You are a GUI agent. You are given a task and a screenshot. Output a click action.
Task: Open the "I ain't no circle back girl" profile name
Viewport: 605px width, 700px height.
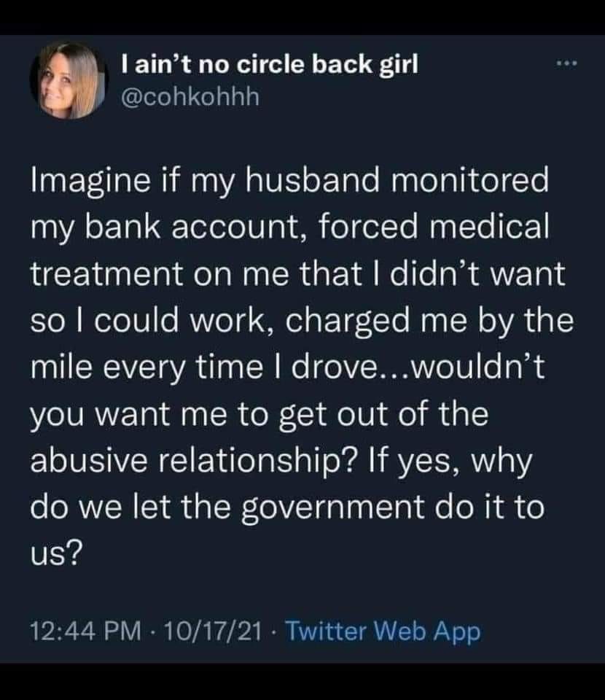click(270, 66)
